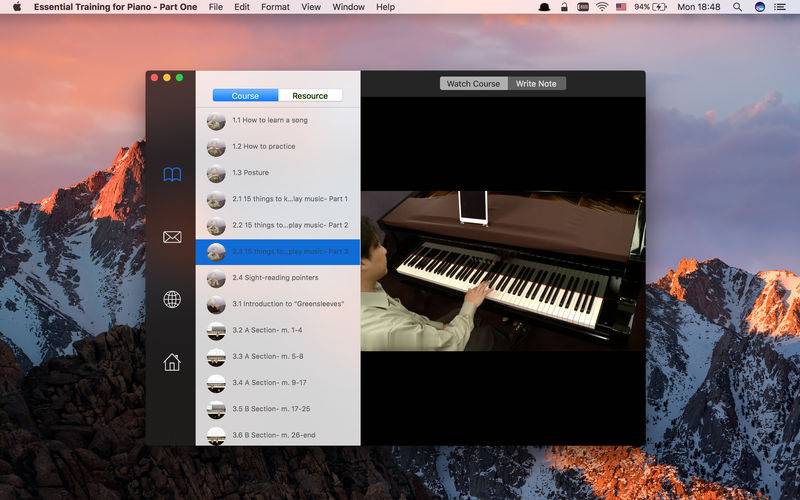800x500 pixels.
Task: Open the File menu
Action: point(216,7)
